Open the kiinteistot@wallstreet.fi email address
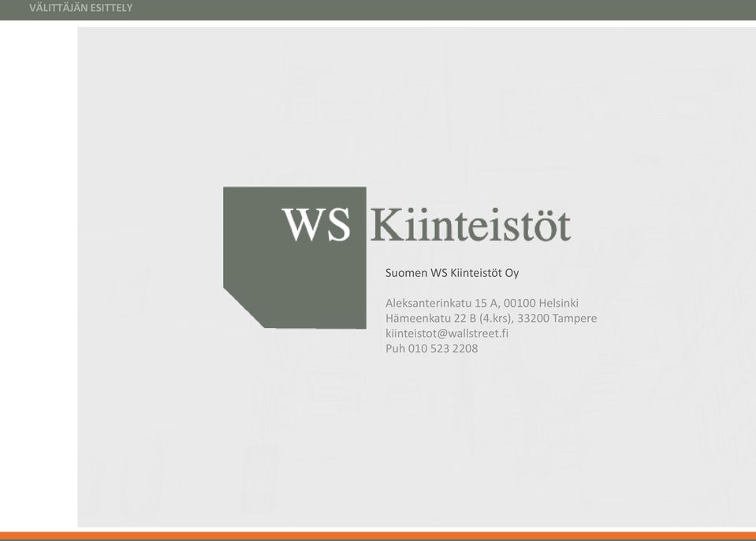The height and width of the screenshot is (541, 756). (446, 333)
